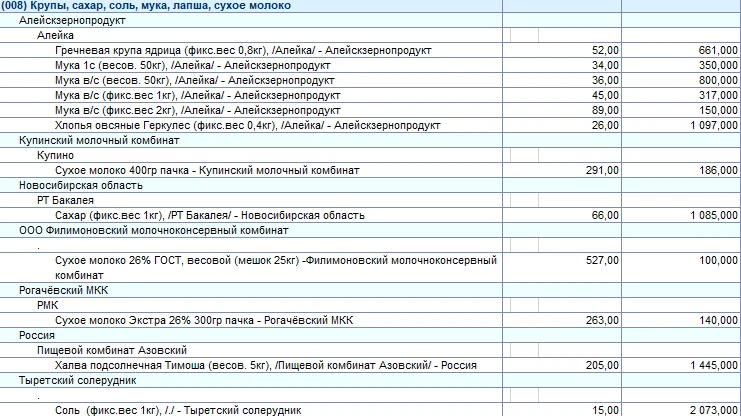
Task: Click Пищевой комбинат Азовский subgroup row
Action: click(x=112, y=350)
